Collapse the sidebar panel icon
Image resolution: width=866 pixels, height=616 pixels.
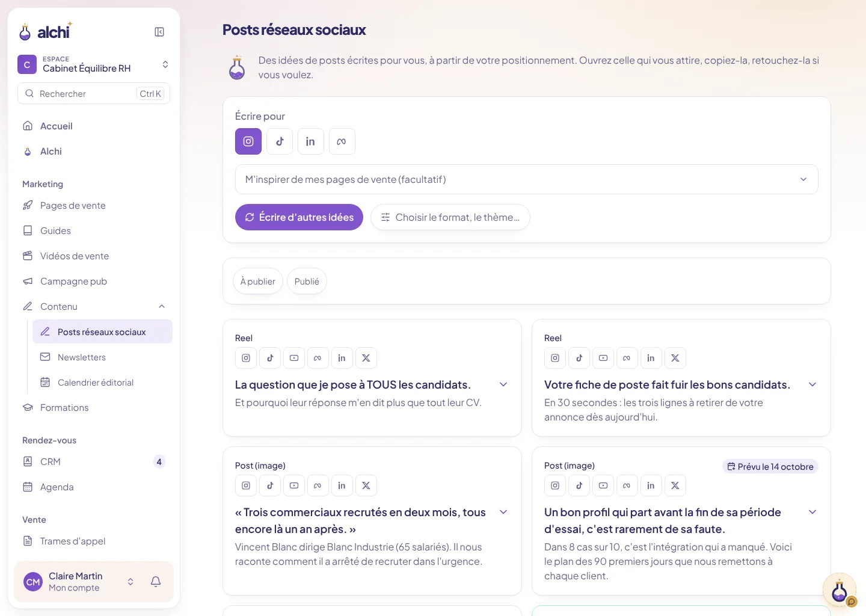159,32
